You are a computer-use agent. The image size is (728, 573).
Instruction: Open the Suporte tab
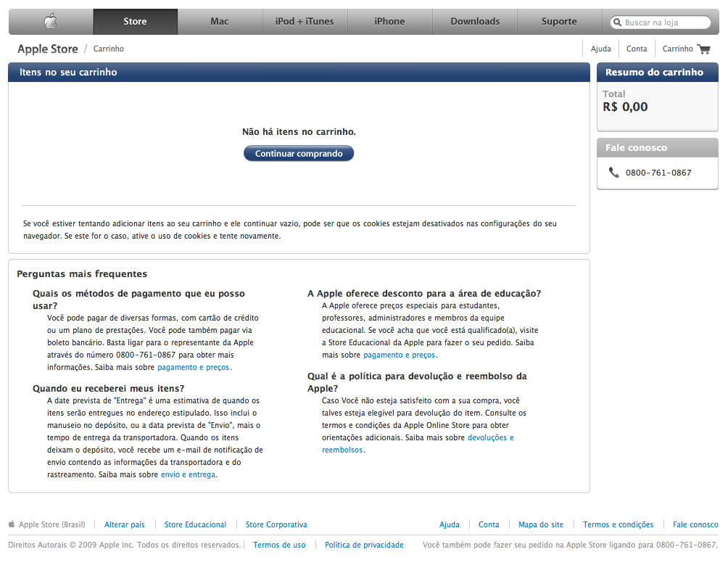coord(559,21)
